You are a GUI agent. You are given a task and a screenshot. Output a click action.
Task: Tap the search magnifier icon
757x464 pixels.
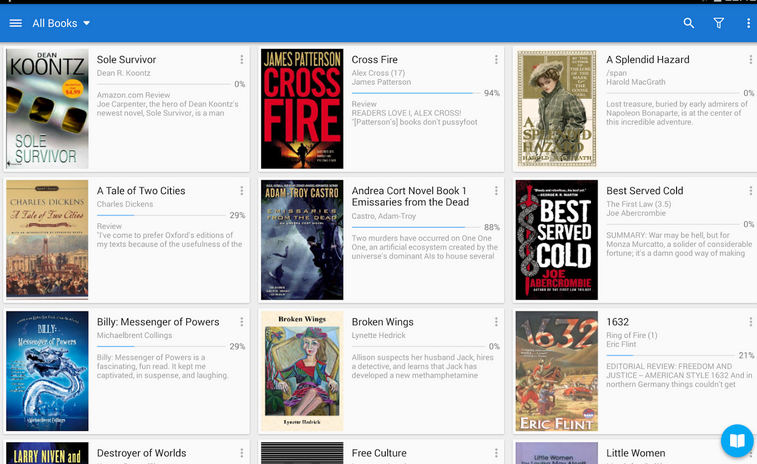[688, 23]
